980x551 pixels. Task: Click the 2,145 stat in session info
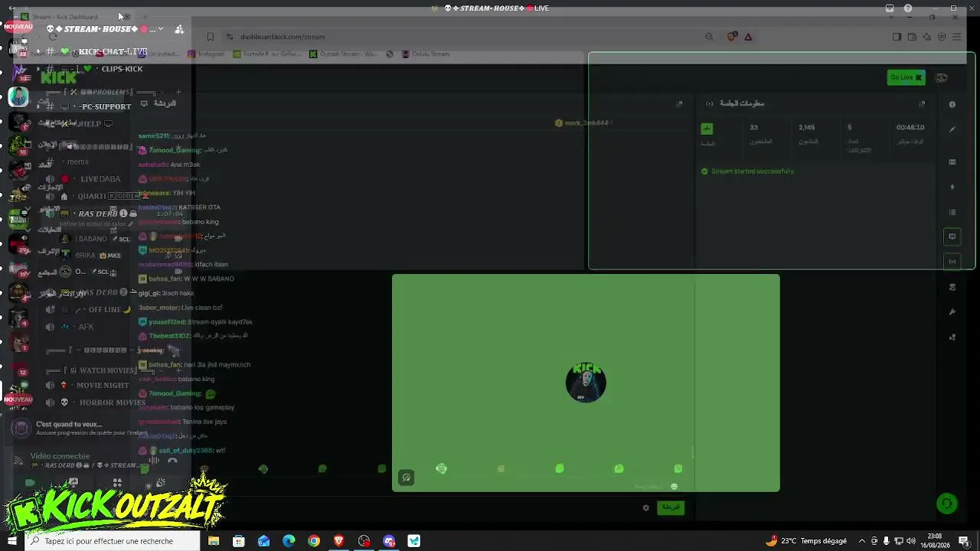(x=807, y=128)
